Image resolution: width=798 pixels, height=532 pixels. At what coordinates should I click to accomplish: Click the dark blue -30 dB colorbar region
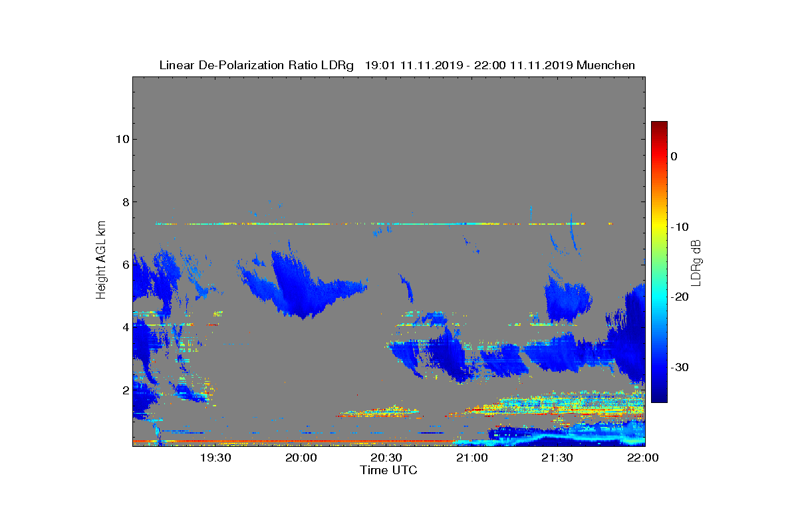pyautogui.click(x=659, y=367)
